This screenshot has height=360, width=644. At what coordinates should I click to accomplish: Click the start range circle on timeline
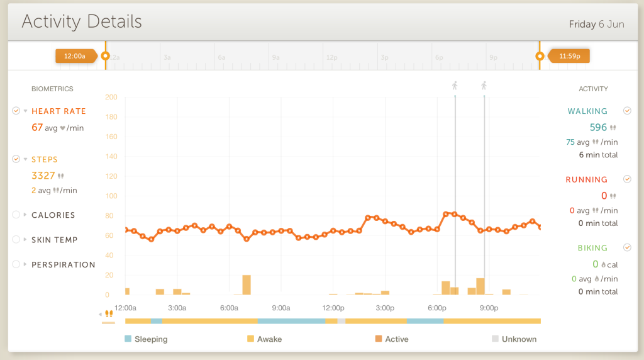[x=105, y=56]
